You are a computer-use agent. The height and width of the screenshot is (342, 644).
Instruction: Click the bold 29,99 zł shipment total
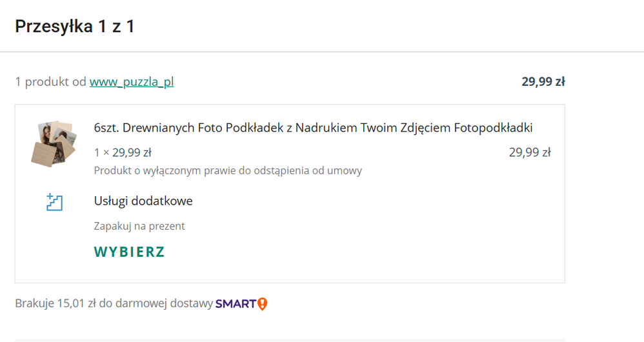click(x=543, y=82)
